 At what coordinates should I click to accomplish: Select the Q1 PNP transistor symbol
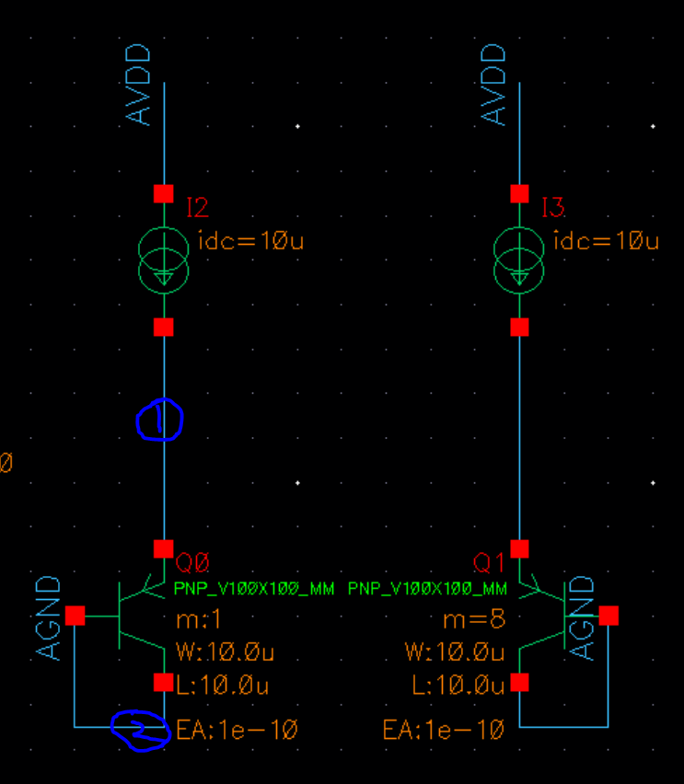(x=542, y=616)
